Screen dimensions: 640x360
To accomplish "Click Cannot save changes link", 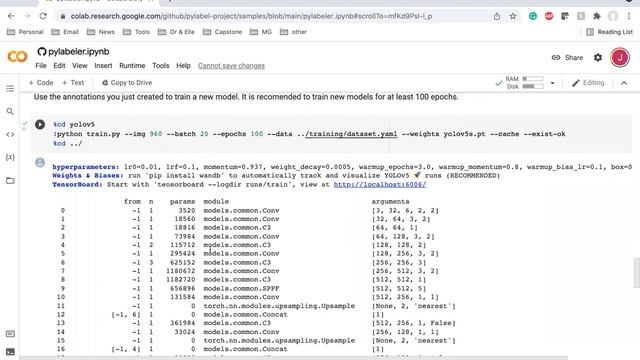I will click(231, 66).
